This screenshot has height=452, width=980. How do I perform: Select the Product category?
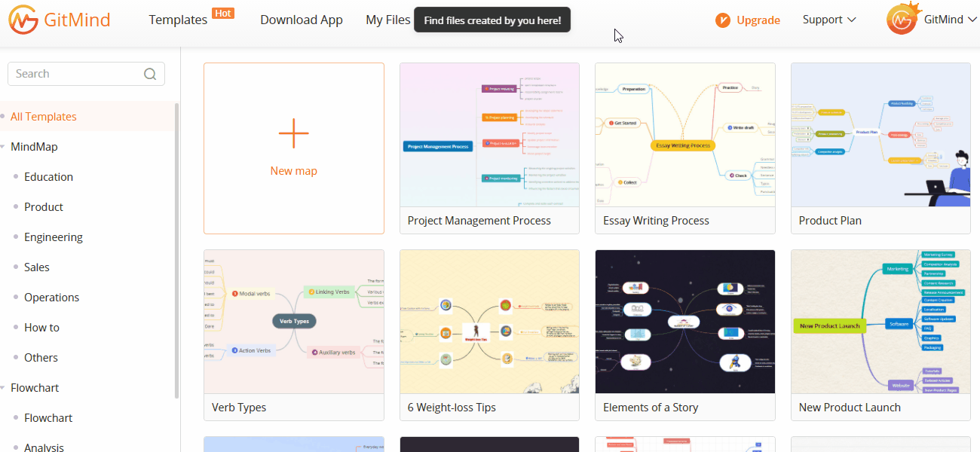click(44, 207)
